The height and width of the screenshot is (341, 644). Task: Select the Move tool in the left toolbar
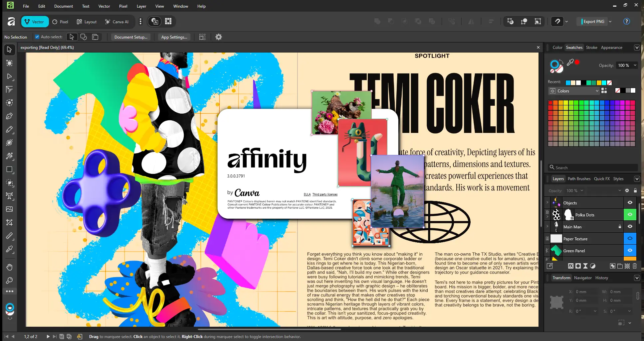pos(9,50)
